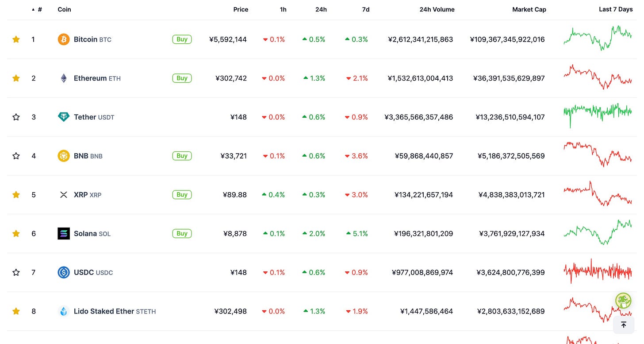Sort by 24h change column

click(321, 9)
